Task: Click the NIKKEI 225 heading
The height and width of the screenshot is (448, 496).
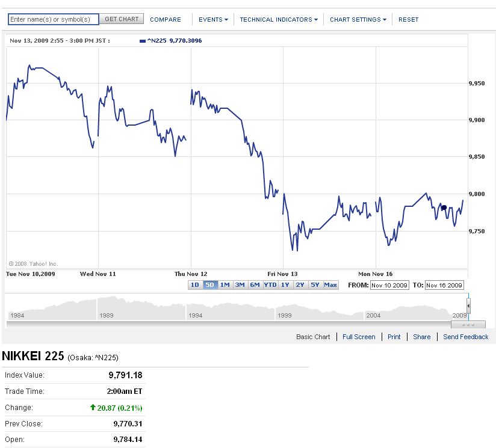Action: click(33, 356)
